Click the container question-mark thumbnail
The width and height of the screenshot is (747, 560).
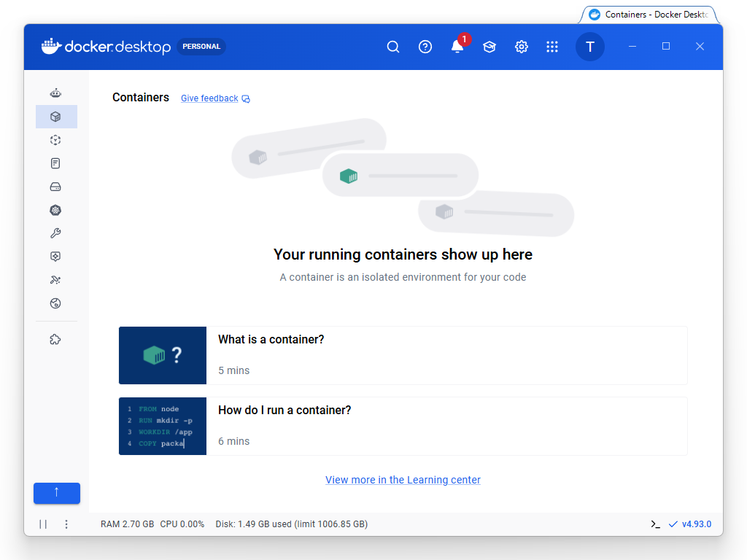(163, 355)
